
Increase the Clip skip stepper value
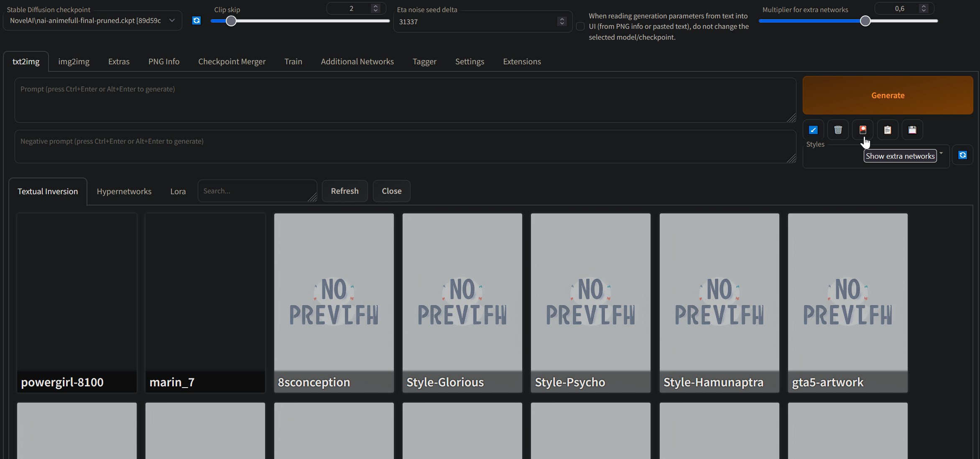click(375, 6)
